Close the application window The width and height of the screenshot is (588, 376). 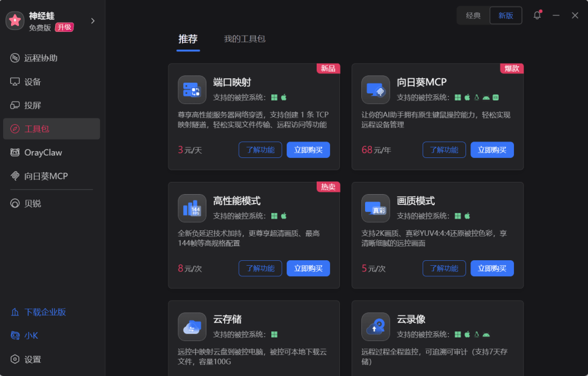pyautogui.click(x=575, y=15)
